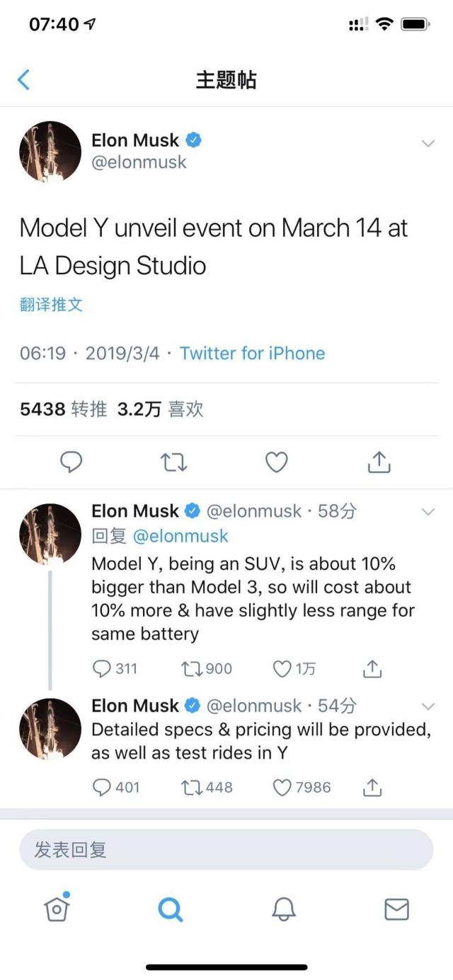453x980 pixels.
Task: Open the share icon on the main tweet
Action: [x=379, y=462]
